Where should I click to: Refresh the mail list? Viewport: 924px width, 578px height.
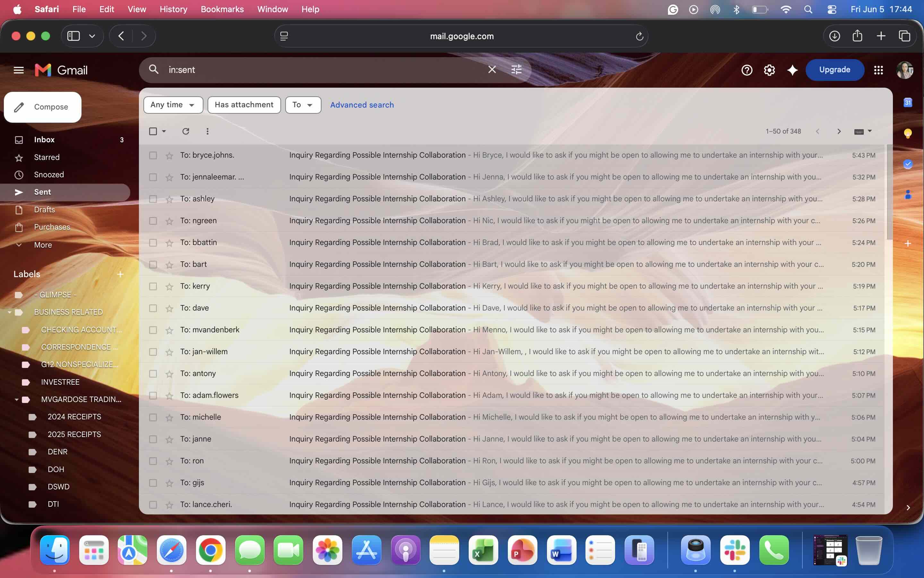coord(185,131)
